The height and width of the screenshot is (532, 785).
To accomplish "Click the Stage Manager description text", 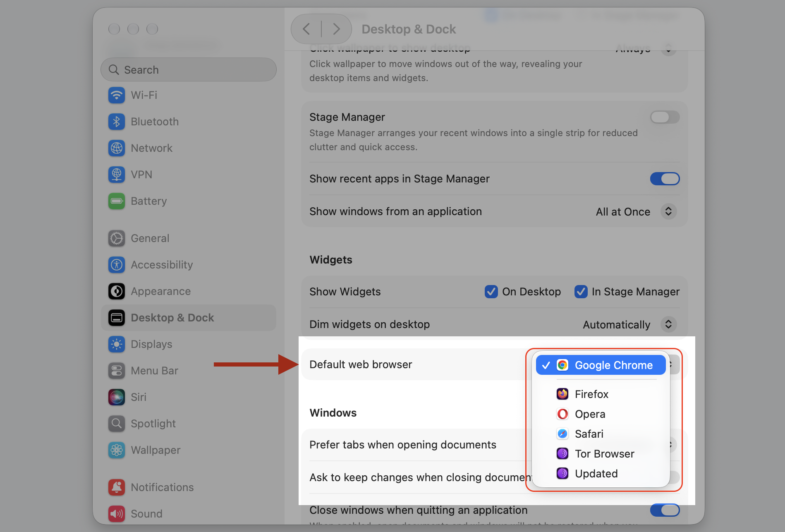I will click(474, 140).
